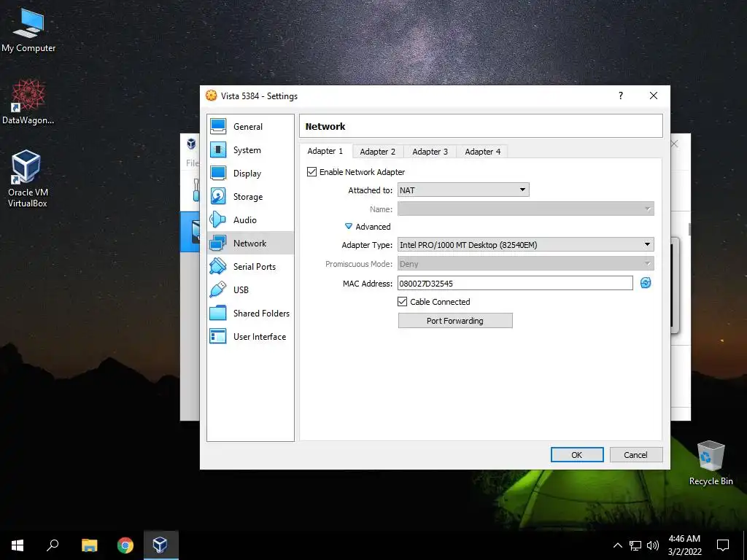Open taskbar search
Screen dimensions: 747x560
pos(53,545)
